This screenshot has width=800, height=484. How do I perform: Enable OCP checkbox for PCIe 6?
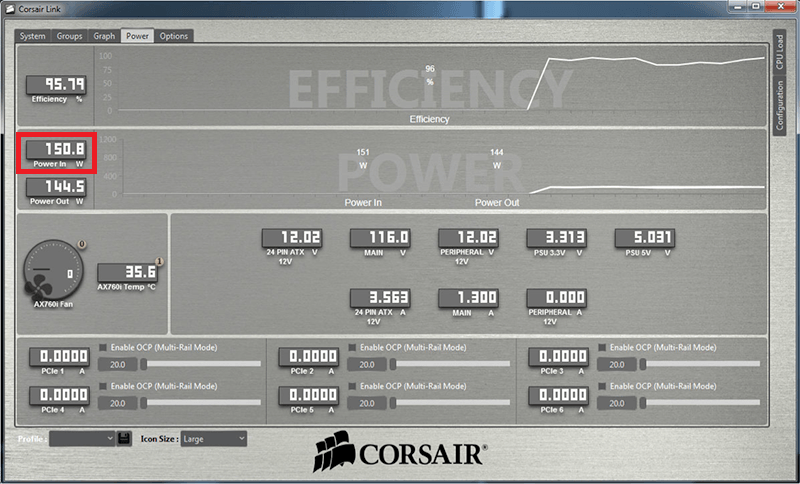(x=602, y=386)
